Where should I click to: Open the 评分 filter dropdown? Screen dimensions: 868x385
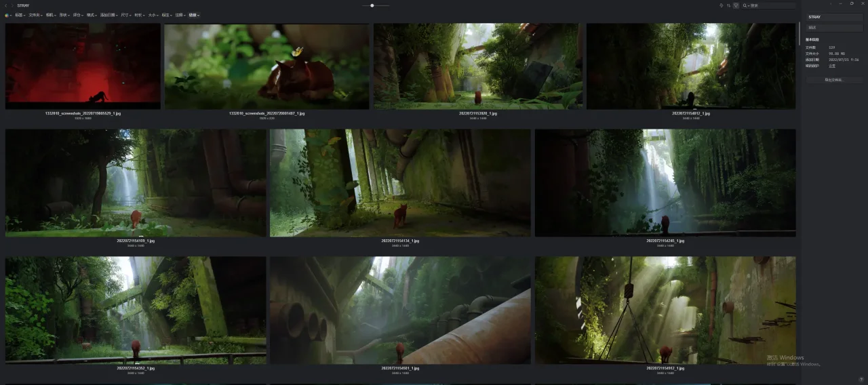pyautogui.click(x=78, y=15)
